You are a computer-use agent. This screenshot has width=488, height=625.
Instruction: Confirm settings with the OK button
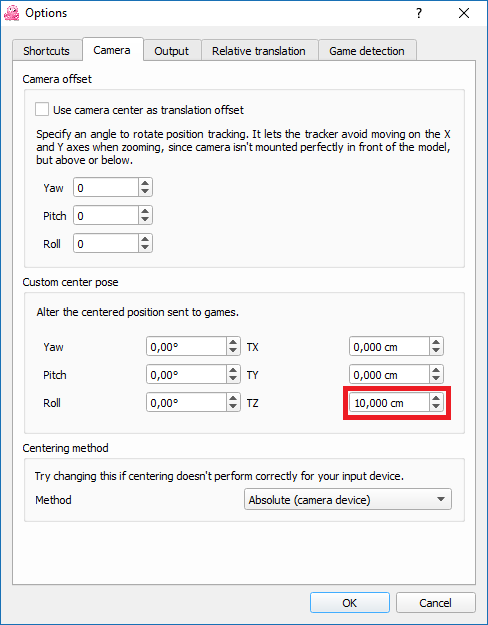tap(350, 603)
